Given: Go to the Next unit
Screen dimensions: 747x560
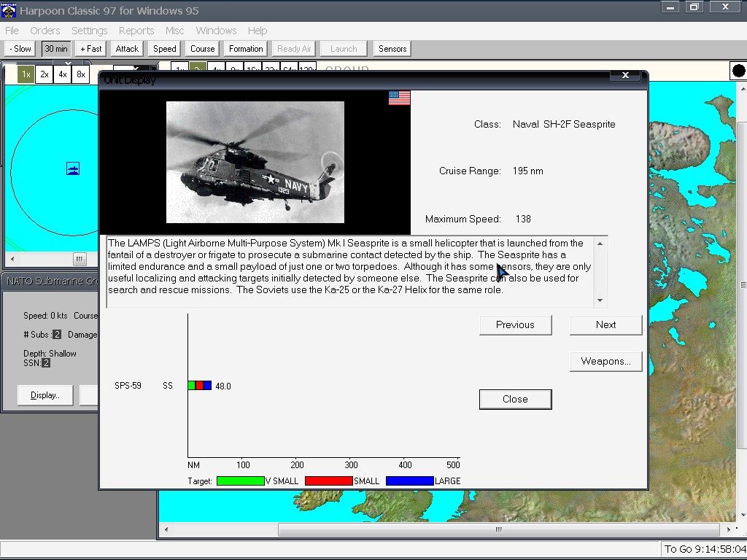Looking at the screenshot, I should point(605,324).
